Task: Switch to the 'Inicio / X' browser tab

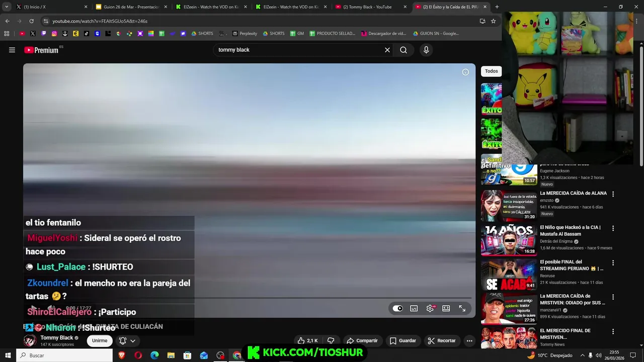Action: (x=52, y=7)
